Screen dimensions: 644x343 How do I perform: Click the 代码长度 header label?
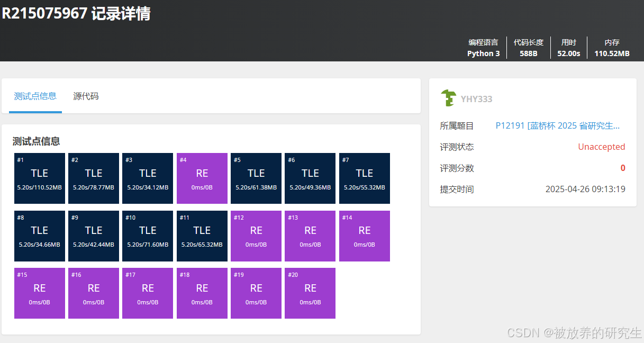pyautogui.click(x=529, y=42)
